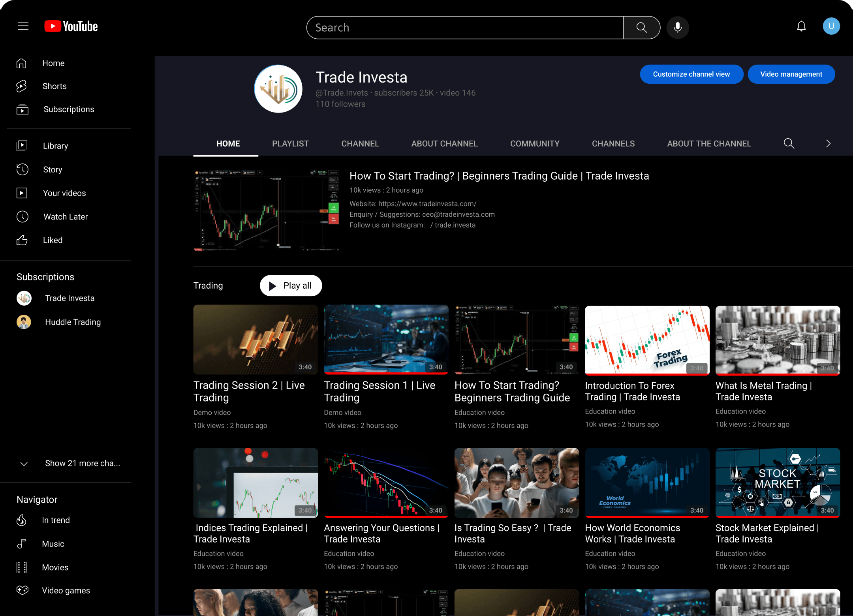Click the YouTube logo

tap(71, 26)
